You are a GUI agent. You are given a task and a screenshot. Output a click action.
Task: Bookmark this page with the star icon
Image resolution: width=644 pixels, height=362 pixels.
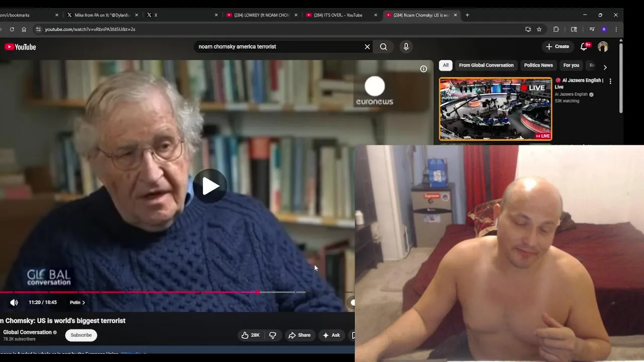point(539,29)
